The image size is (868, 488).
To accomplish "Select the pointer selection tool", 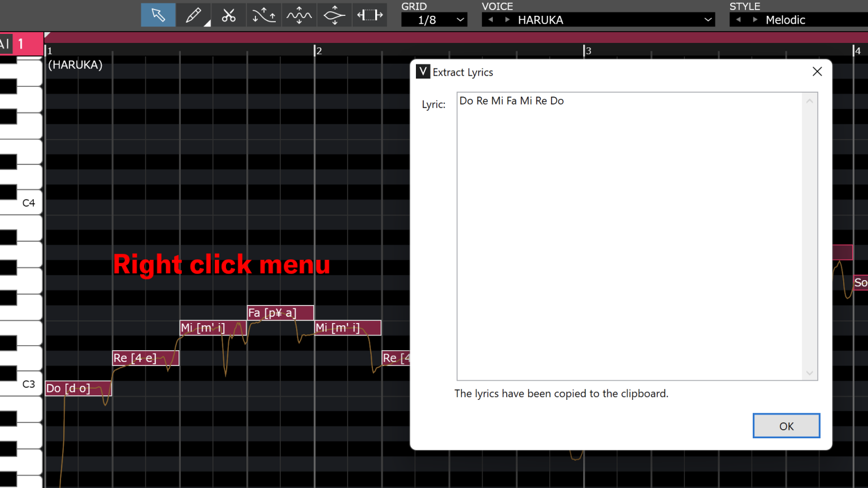I will (x=158, y=15).
